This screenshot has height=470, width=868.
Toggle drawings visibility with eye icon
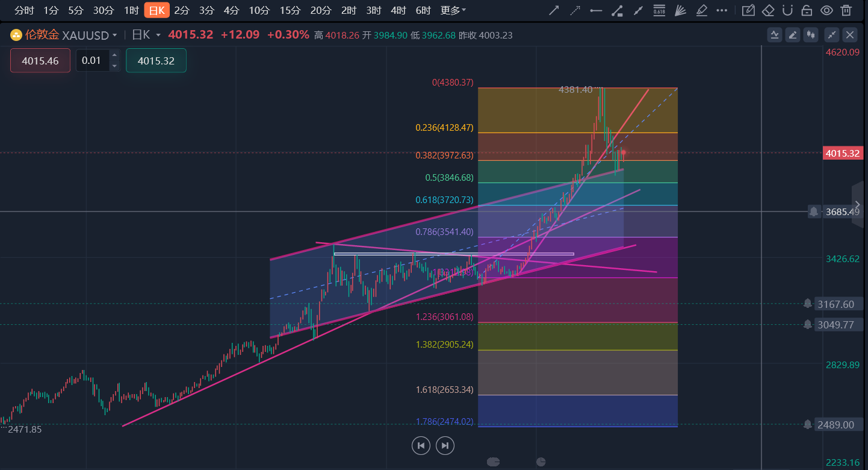(826, 10)
